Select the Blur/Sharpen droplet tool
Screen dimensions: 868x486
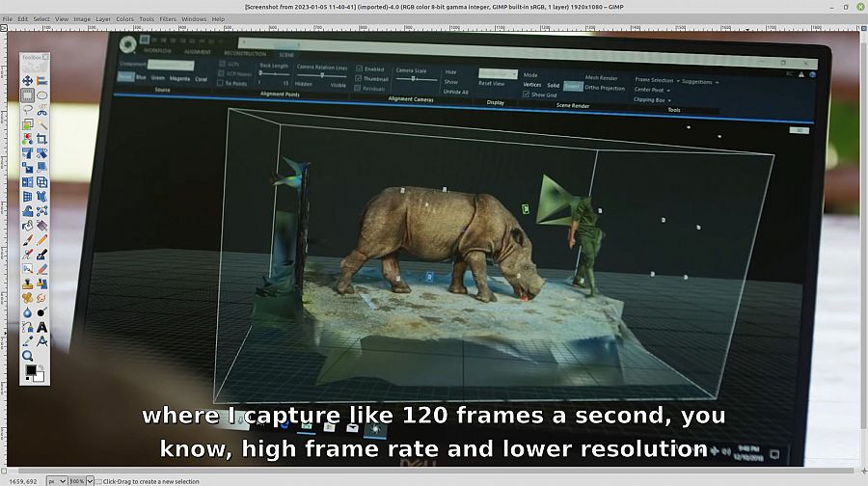[x=27, y=312]
